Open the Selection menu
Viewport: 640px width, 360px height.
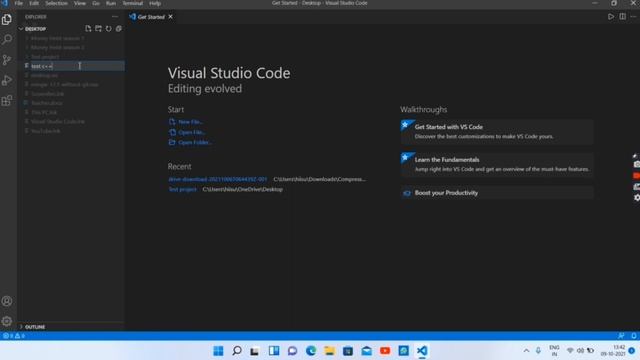pos(56,3)
